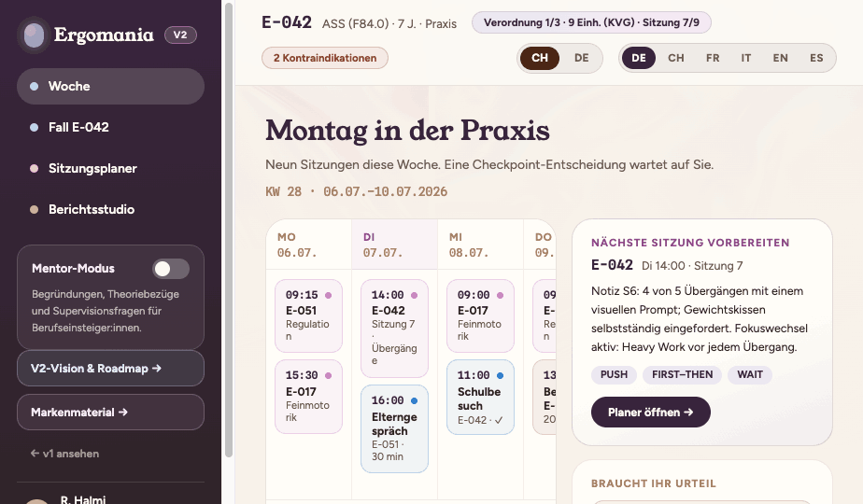Click the FIRST–THEN strategy tag
The width and height of the screenshot is (863, 504).
(683, 374)
